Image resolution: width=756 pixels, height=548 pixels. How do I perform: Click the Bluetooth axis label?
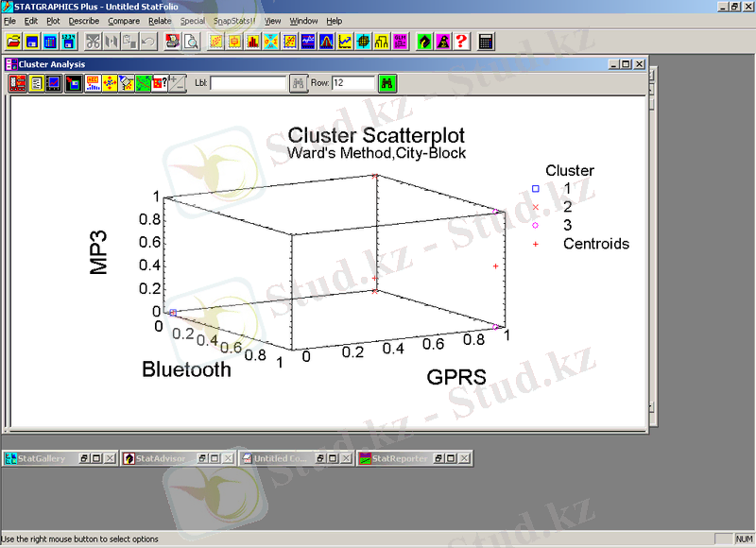click(x=186, y=369)
